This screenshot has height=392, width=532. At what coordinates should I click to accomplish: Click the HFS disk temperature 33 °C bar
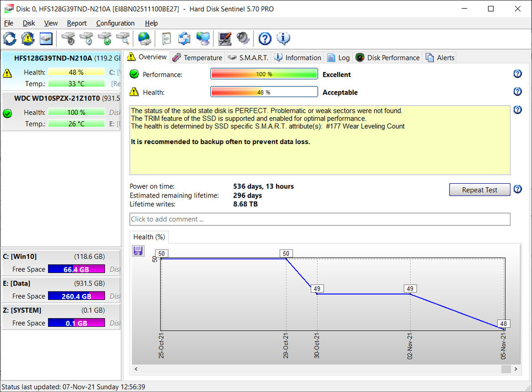point(76,83)
